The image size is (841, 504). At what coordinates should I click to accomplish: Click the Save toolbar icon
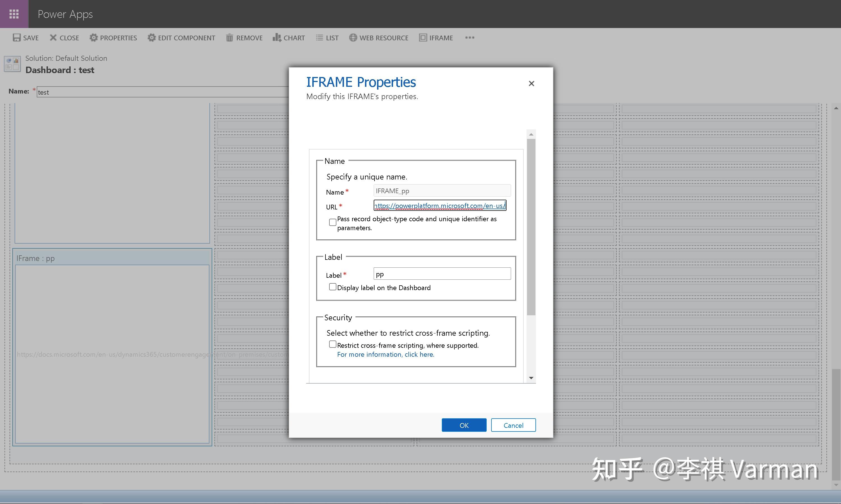pos(17,38)
